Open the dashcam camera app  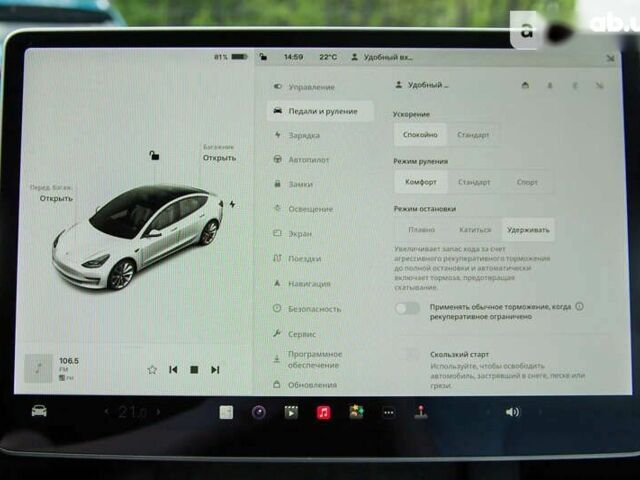tap(259, 412)
